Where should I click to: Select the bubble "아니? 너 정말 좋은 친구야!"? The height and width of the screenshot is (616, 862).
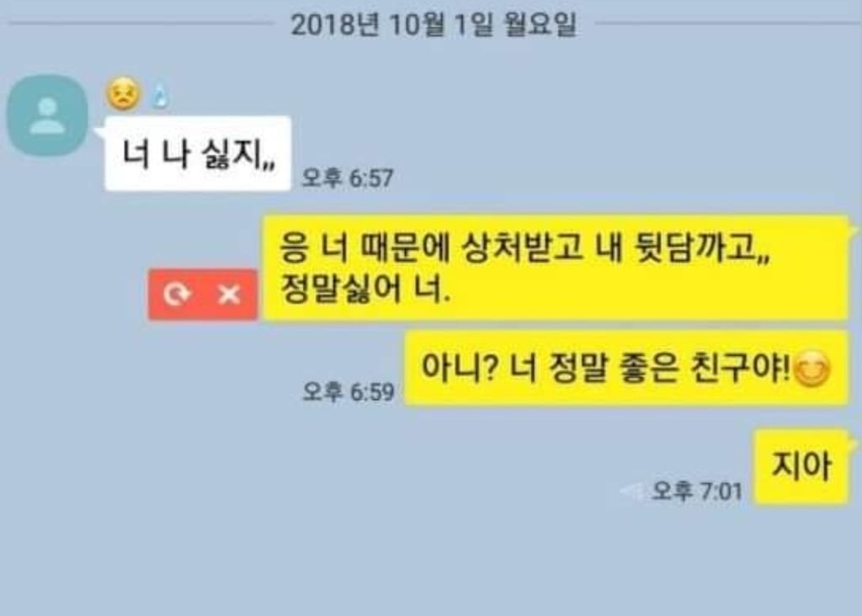pos(626,369)
